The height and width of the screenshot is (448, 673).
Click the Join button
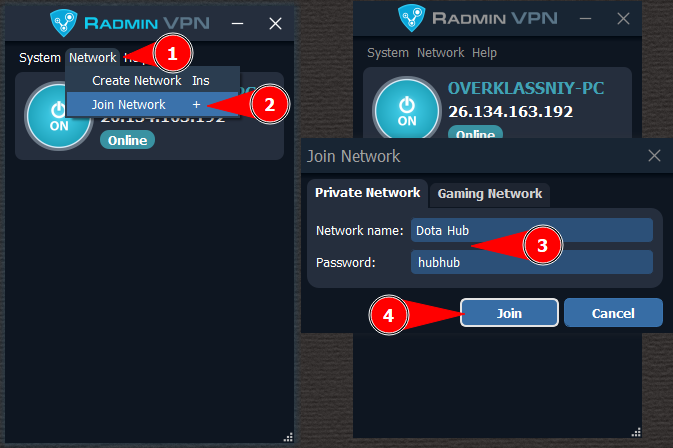pos(509,313)
